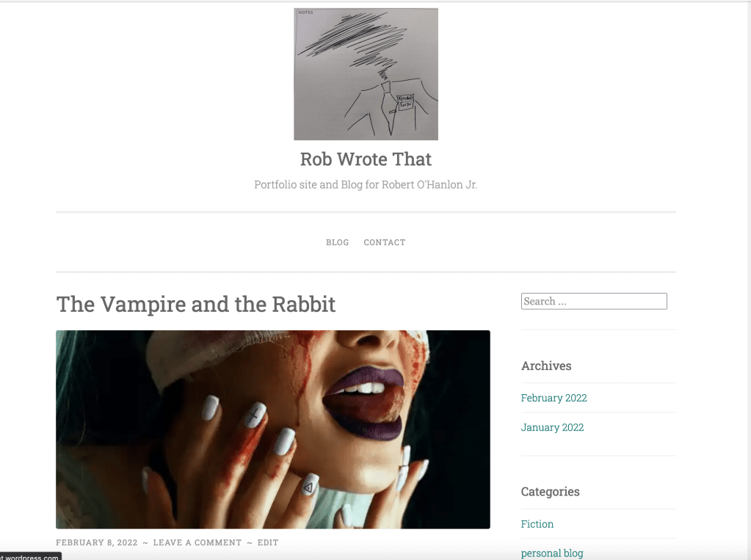Open The Vampire and the Rabbit post title
Viewport: 751px width, 560px height.
coord(196,304)
